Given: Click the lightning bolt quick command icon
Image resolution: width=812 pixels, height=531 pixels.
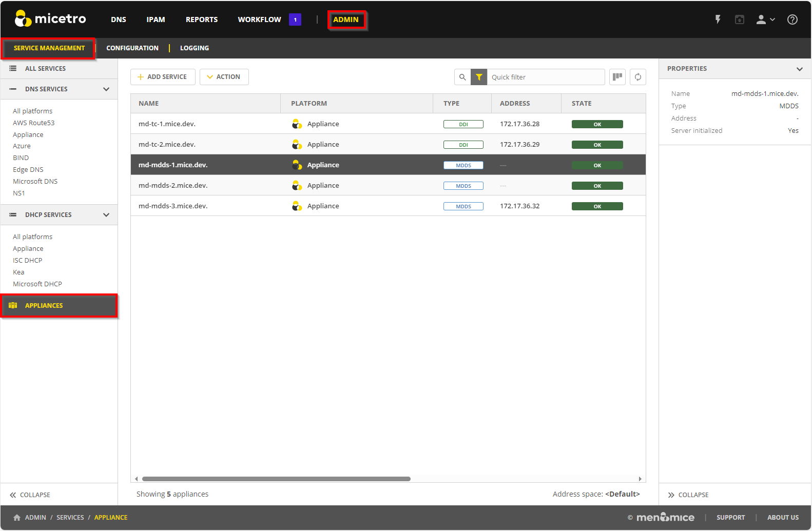Looking at the screenshot, I should tap(718, 19).
